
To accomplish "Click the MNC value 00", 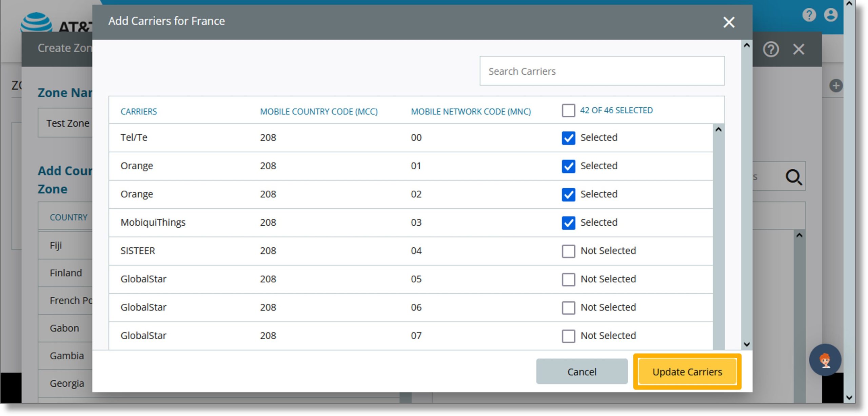I will click(416, 137).
